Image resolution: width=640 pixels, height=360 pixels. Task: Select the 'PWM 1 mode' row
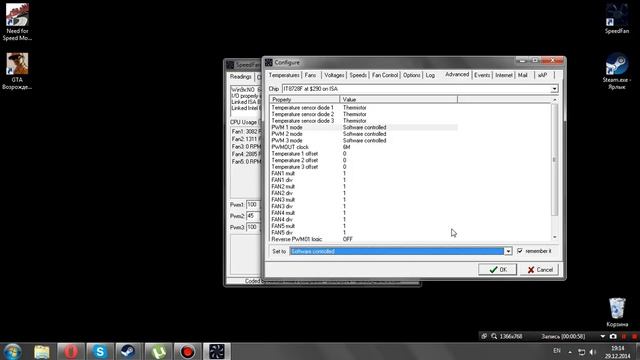364,127
